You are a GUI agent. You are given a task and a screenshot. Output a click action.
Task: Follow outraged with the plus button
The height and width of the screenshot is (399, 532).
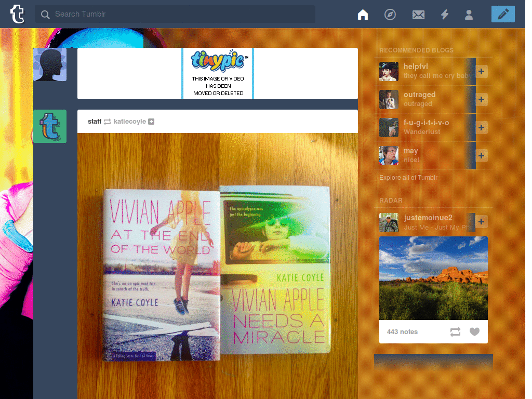[x=481, y=99]
